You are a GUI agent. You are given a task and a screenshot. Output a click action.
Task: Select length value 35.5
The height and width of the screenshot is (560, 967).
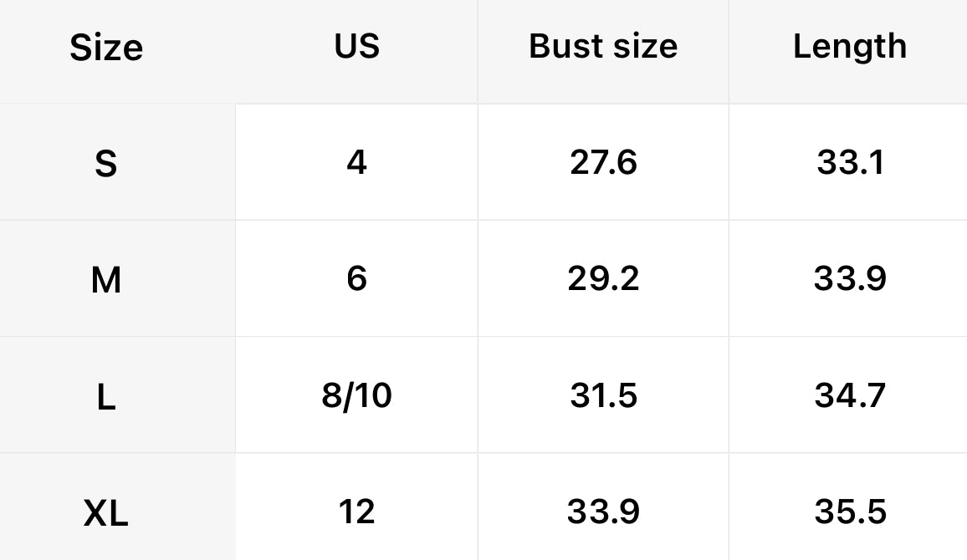pyautogui.click(x=850, y=512)
